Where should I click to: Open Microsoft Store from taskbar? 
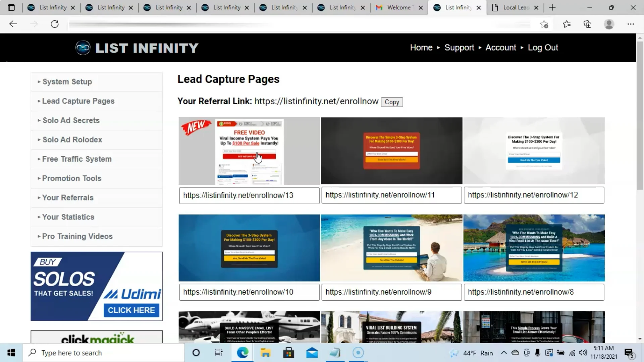288,353
